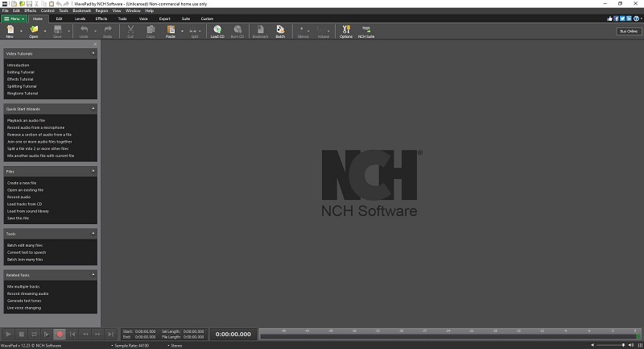This screenshot has height=349, width=644.
Task: Click 'Record audio from a microphone' wizard
Action: pos(35,127)
